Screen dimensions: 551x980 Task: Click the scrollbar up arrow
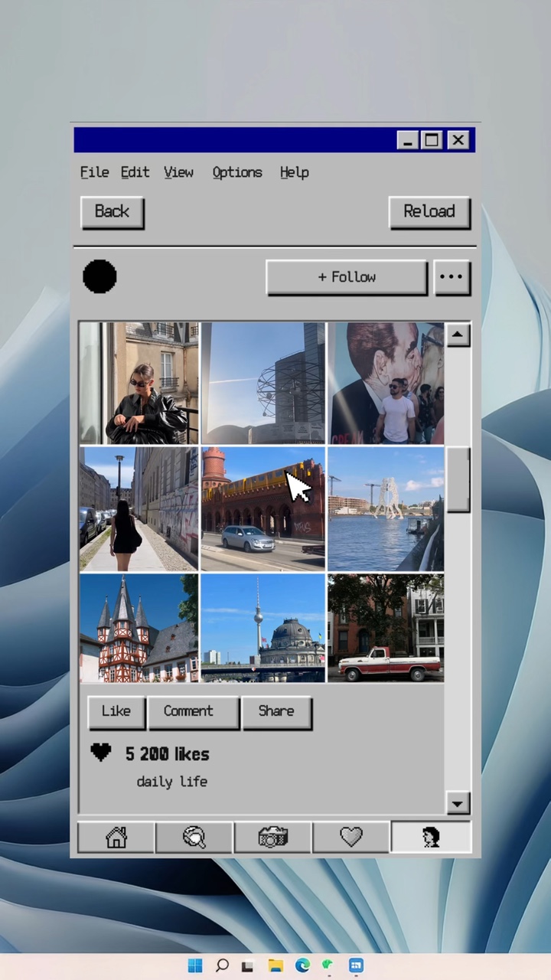pos(458,335)
